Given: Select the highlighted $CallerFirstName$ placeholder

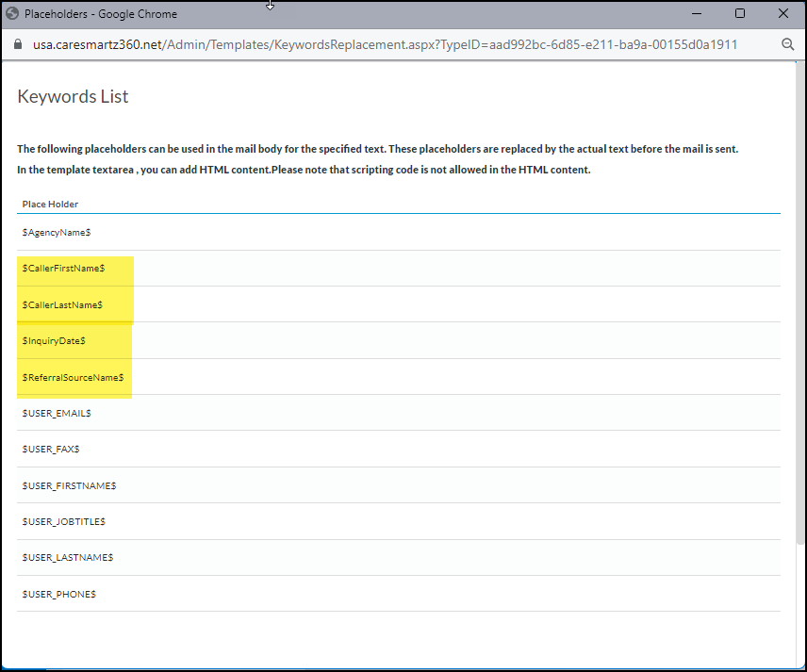Looking at the screenshot, I should point(63,269).
